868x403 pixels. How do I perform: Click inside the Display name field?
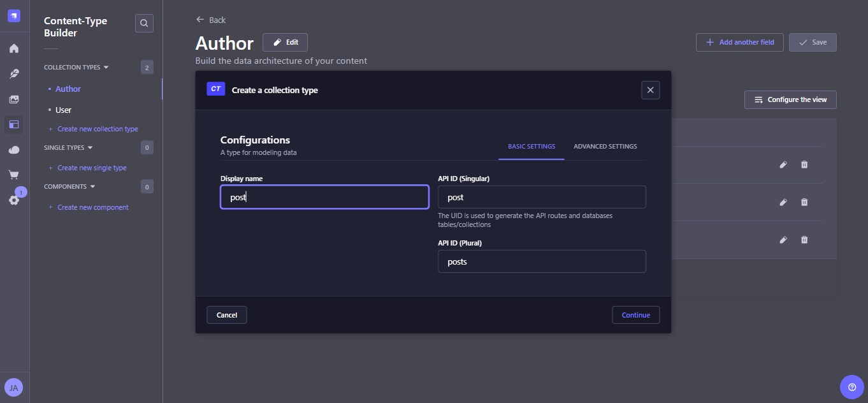point(324,196)
